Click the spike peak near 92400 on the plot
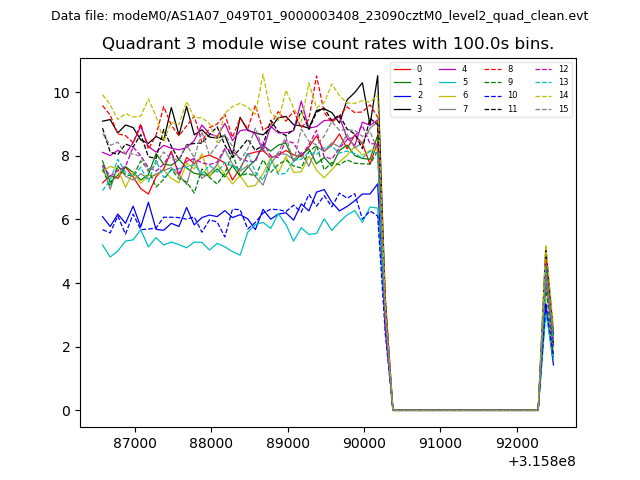Viewport: 640px width, 480px height. pyautogui.click(x=545, y=247)
